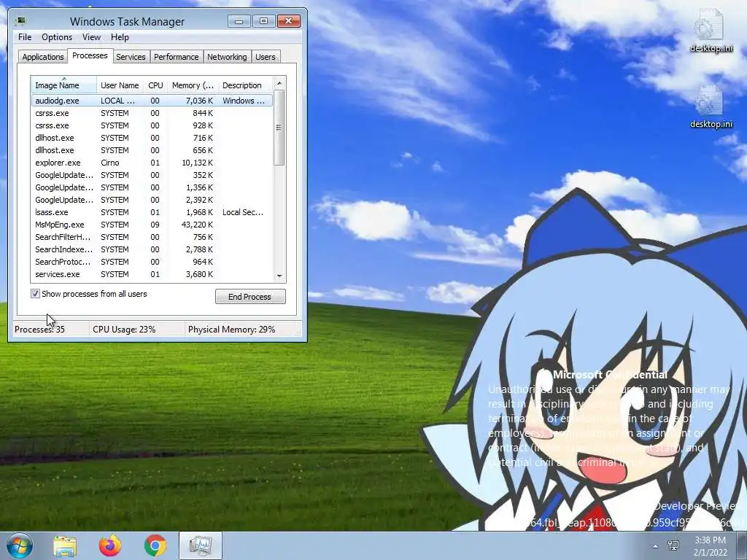The height and width of the screenshot is (560, 747).
Task: Click the End Process button
Action: tap(250, 297)
